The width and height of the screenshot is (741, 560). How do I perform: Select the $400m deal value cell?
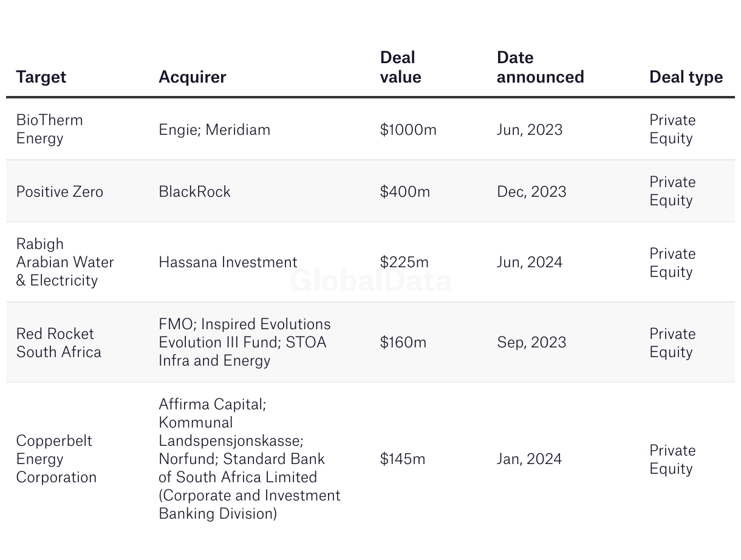[x=405, y=191]
